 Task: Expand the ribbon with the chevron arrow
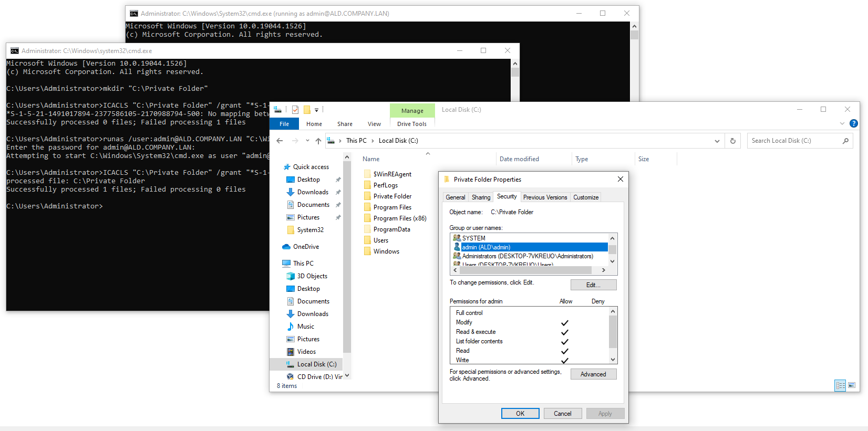pos(842,123)
